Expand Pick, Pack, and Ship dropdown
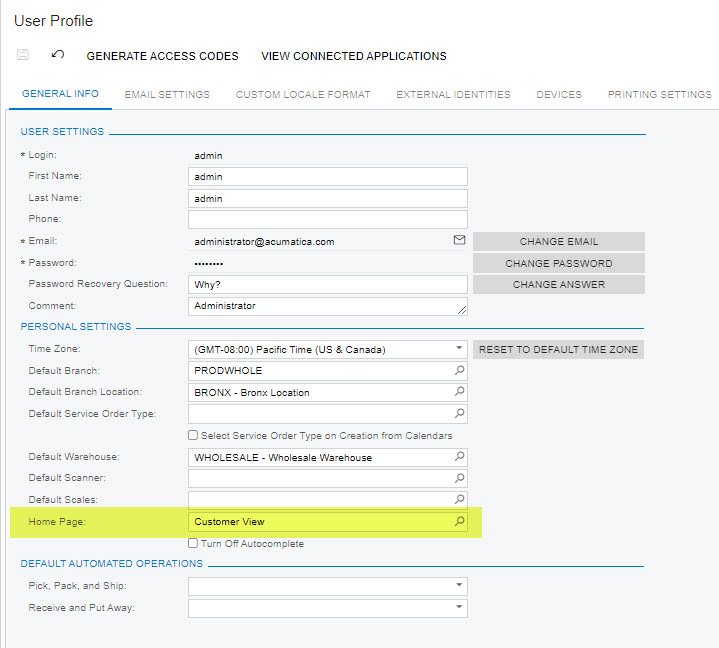Screen dimensions: 719x648 (x=459, y=585)
